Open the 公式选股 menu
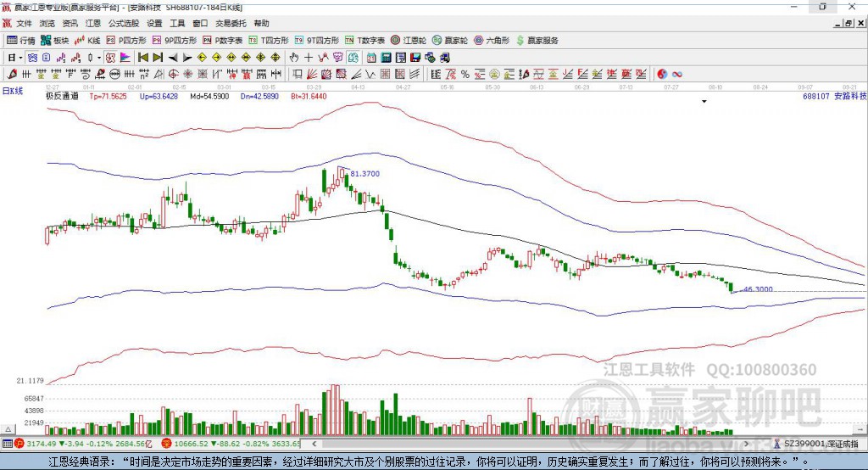Screen dimensions: 868x470 click(124, 23)
